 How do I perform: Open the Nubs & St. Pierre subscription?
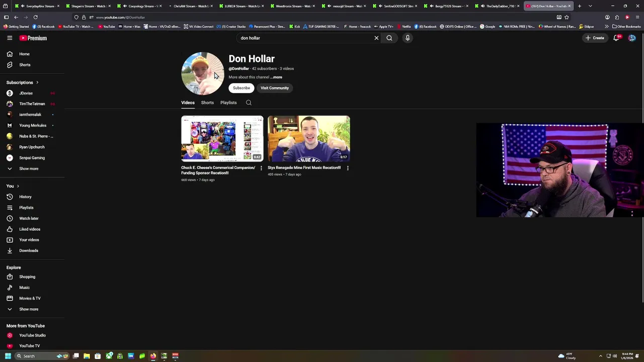pos(32,136)
